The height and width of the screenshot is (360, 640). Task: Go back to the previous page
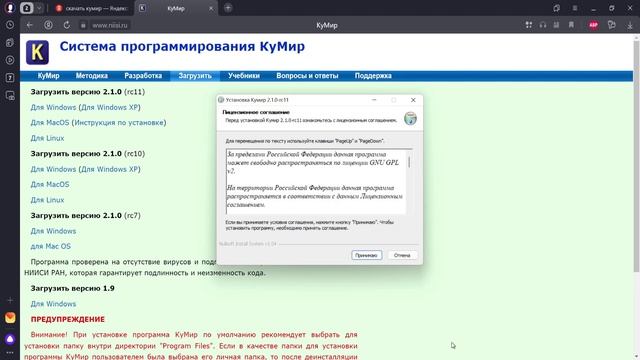coord(30,25)
